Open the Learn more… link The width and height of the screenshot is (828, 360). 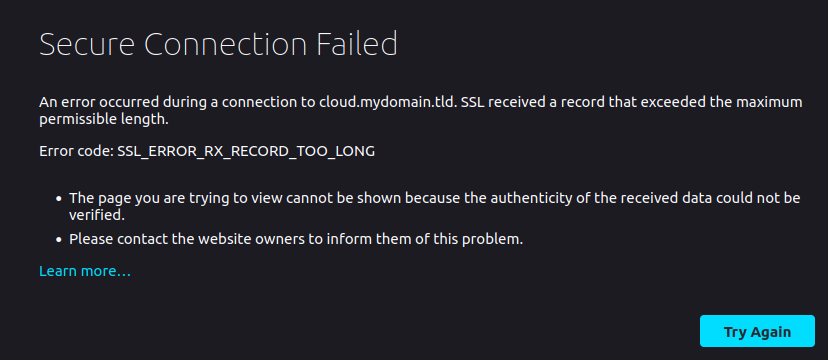[x=85, y=271]
